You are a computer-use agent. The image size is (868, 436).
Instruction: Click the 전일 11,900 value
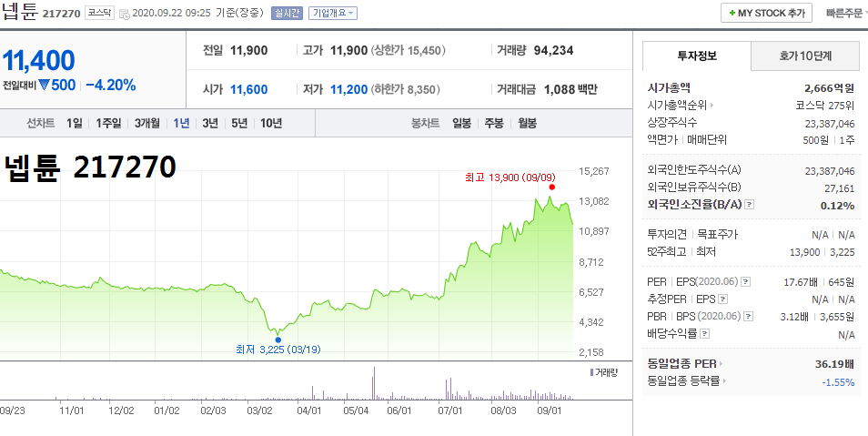tap(248, 50)
